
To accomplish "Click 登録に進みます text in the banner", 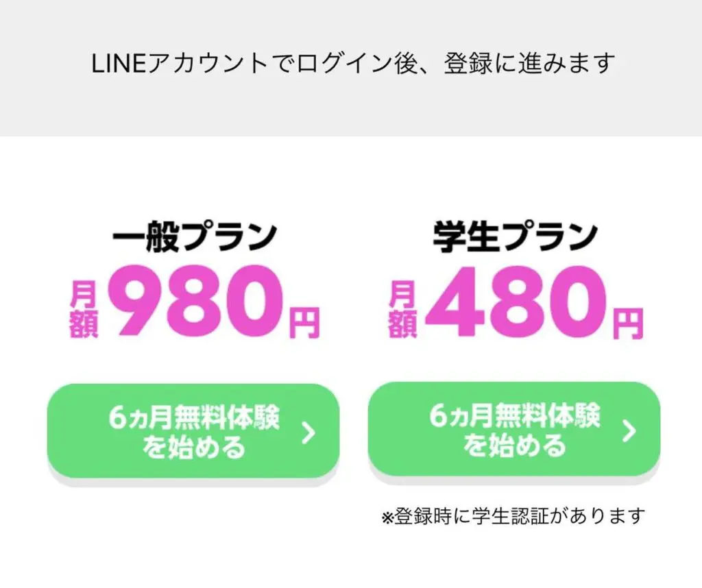I will click(x=529, y=64).
